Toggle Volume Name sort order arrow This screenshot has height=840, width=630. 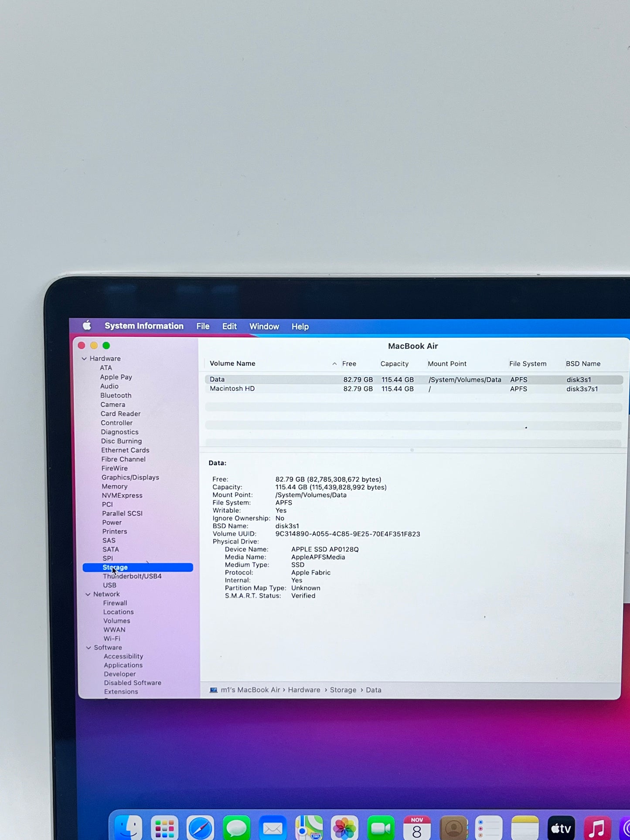pos(334,364)
